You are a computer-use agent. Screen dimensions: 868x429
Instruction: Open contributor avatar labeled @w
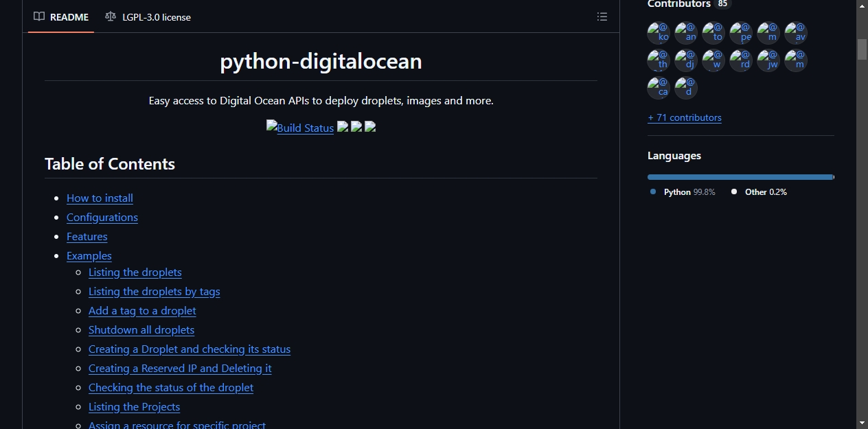[713, 60]
